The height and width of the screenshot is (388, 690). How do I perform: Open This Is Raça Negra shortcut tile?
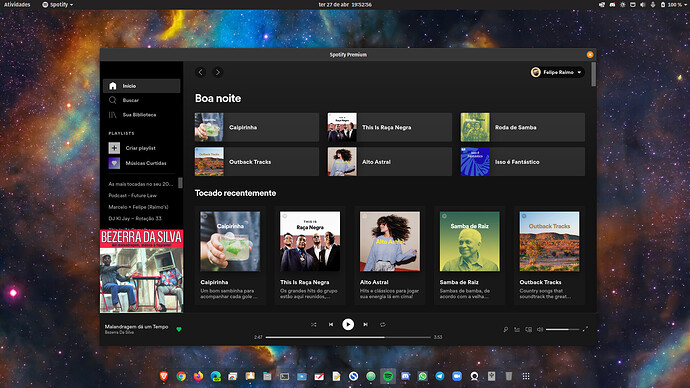click(390, 127)
